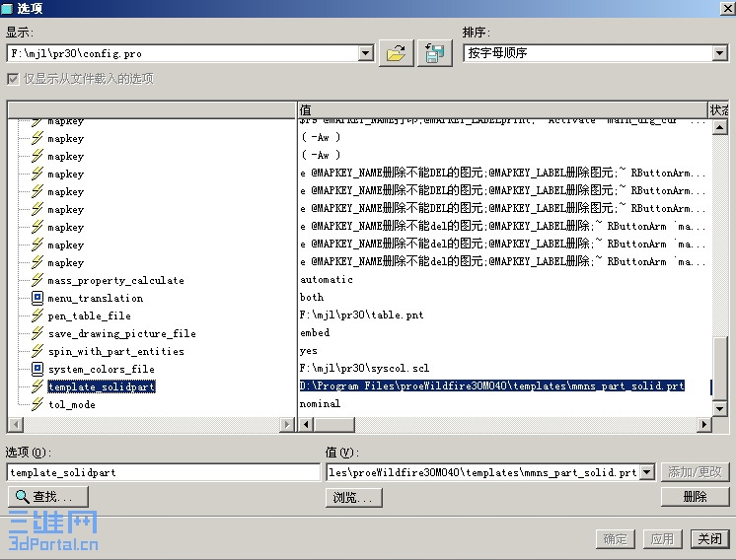Screen dimensions: 736x560
Task: Click the 值 column header
Action: click(x=502, y=109)
